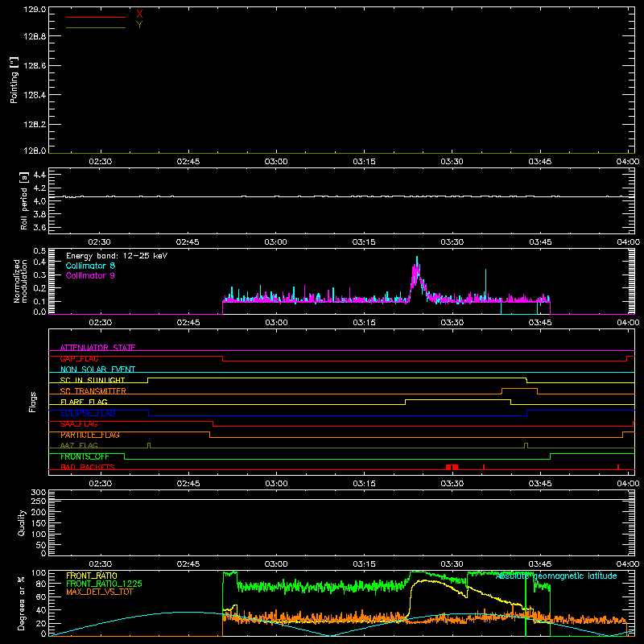644x644 pixels.
Task: Click the 128.4 tick label on Pointing axis
Action: [35, 95]
